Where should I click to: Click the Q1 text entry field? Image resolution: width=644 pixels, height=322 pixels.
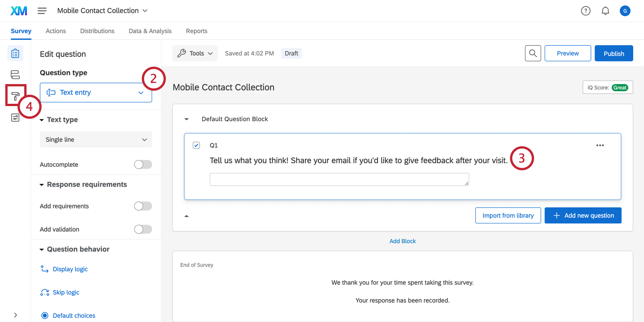tap(339, 180)
